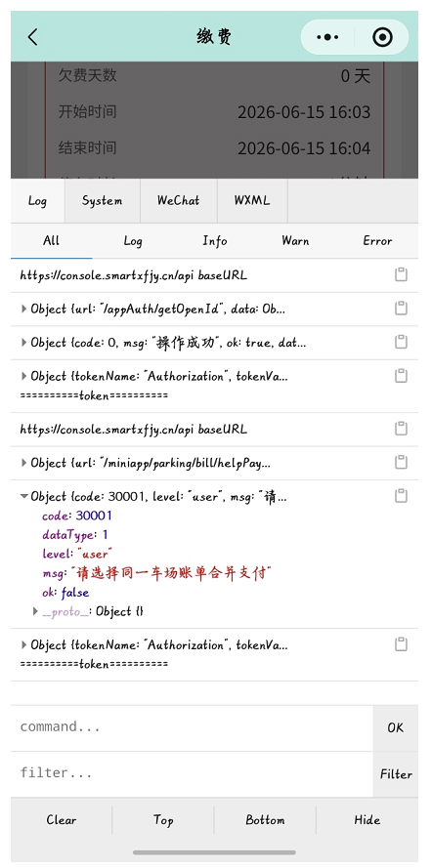Select the code: 30001 property line
The image size is (432, 868).
[77, 516]
